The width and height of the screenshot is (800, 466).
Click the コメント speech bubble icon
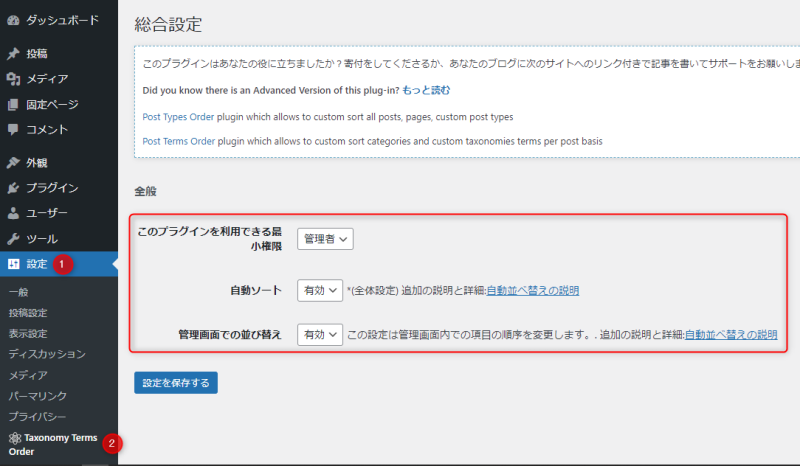(x=13, y=129)
